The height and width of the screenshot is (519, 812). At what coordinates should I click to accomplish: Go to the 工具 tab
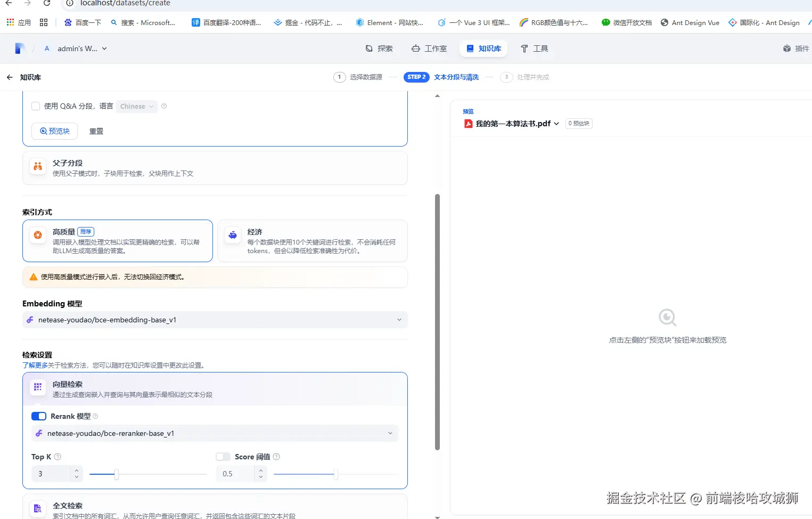click(534, 48)
